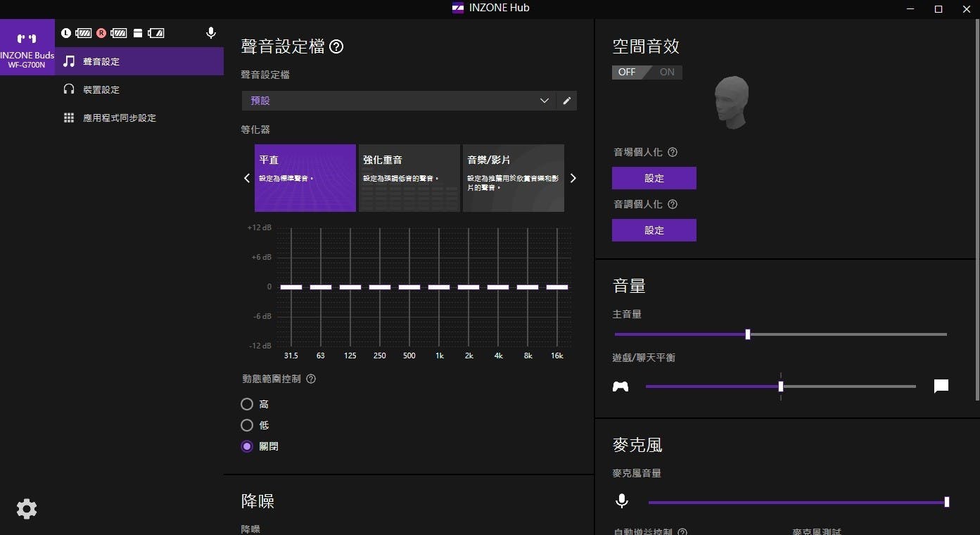
Task: Click 設定 button under 音場個人化
Action: pyautogui.click(x=654, y=178)
